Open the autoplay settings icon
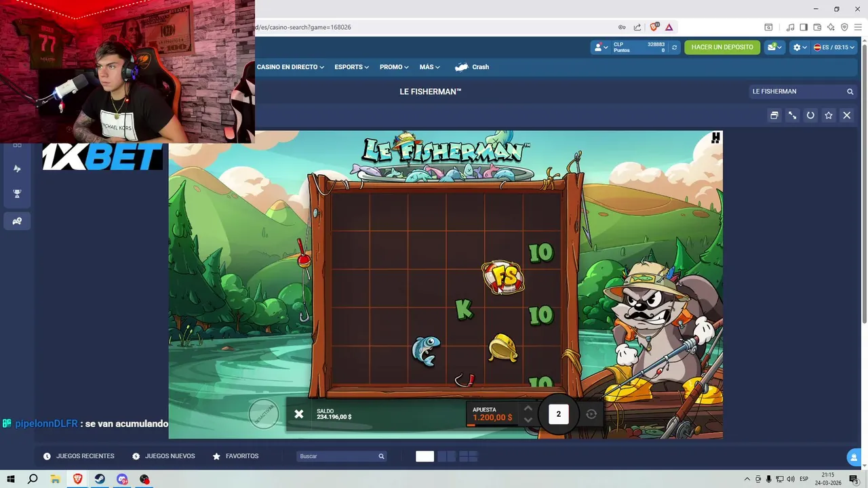Viewport: 868px width, 488px height. pyautogui.click(x=591, y=414)
